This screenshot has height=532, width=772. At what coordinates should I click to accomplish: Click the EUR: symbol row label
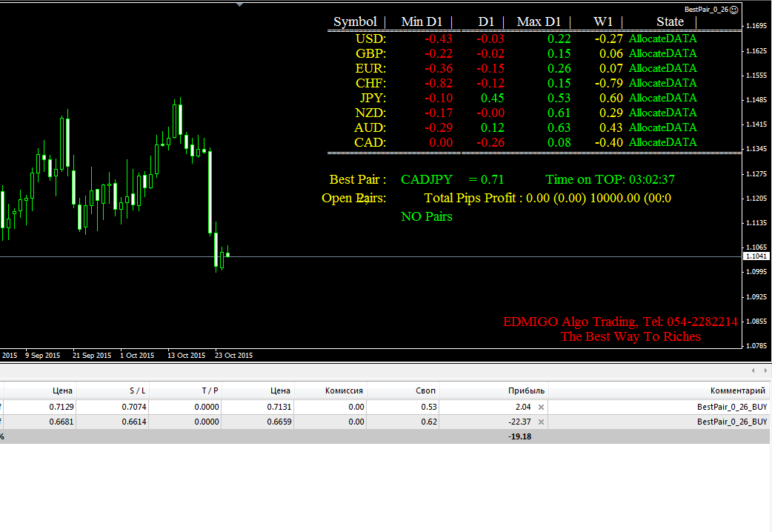(370, 68)
